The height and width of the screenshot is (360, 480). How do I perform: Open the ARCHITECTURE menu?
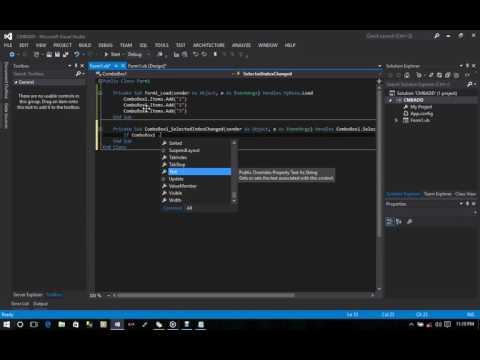tap(209, 45)
